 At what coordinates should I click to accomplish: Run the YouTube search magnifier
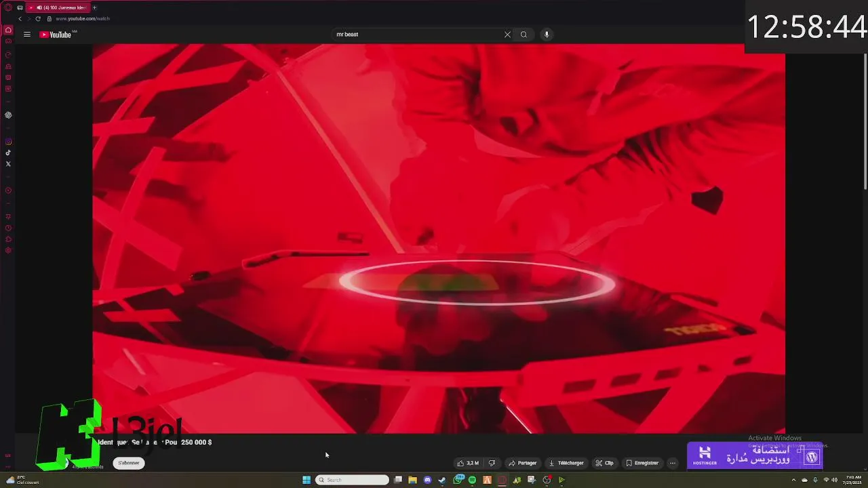coord(524,35)
